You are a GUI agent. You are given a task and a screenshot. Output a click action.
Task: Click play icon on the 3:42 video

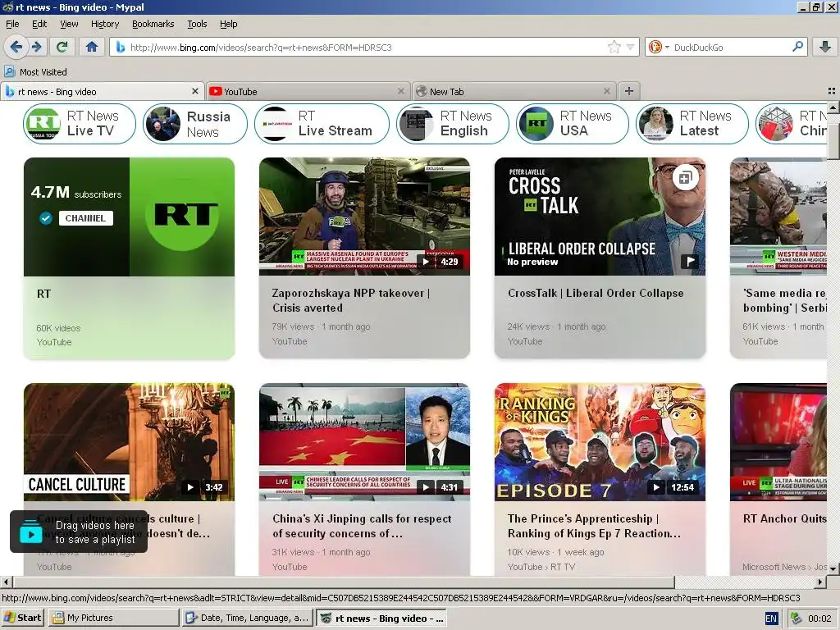190,487
